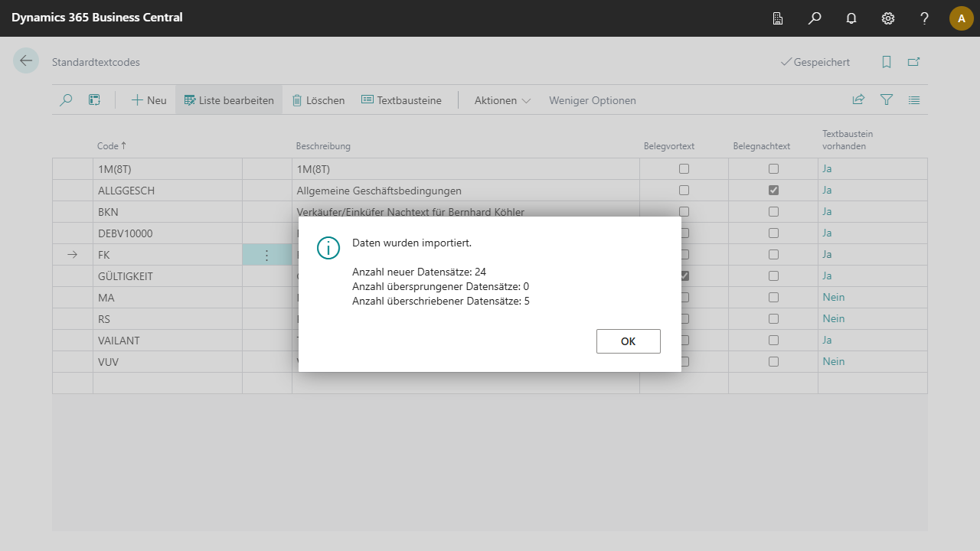
Task: Select Liste bearbeiten in toolbar
Action: pos(229,100)
